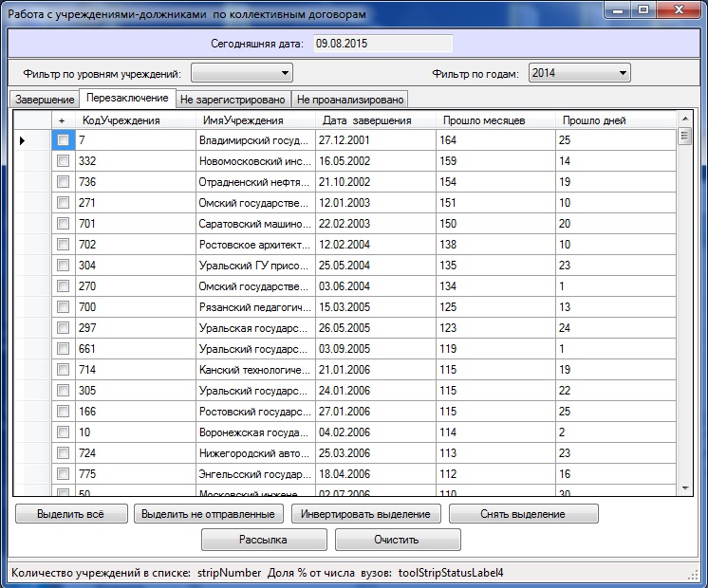Tick the checkbox for institution code 7
Viewport: 708px width, 588px height.
pyautogui.click(x=64, y=140)
